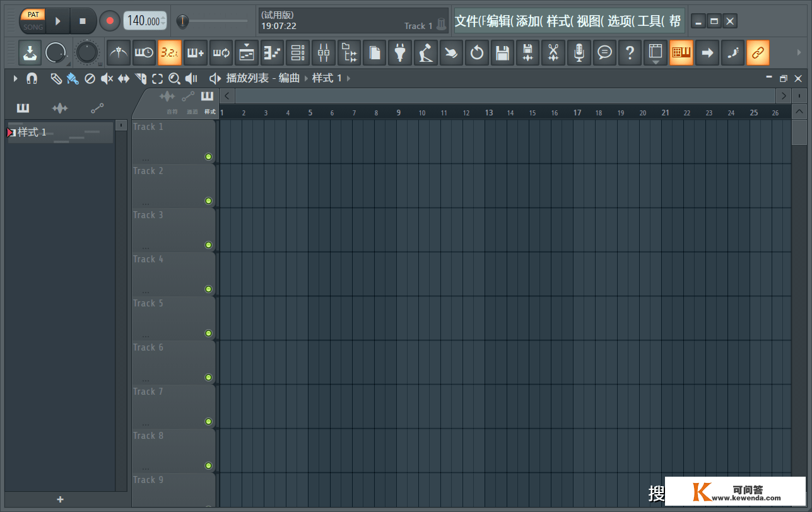Disable multilink to controllers chain icon
Viewport: 812px width, 512px height.
758,53
